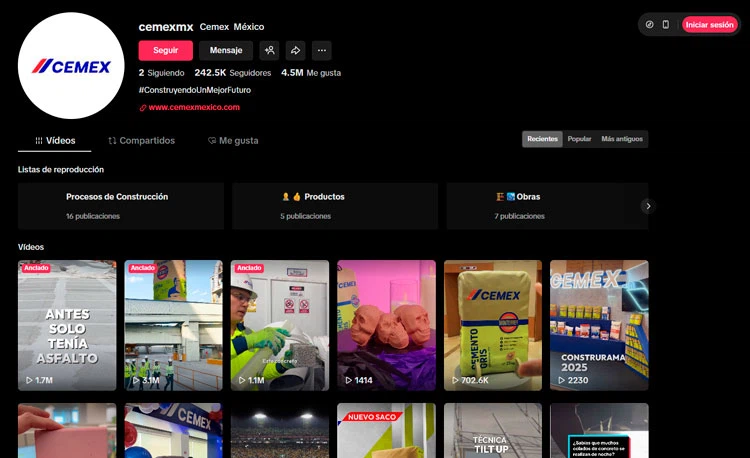Play the ANTES SOLO TENÍA ASFALTO video
The width and height of the screenshot is (750, 458).
[67, 325]
